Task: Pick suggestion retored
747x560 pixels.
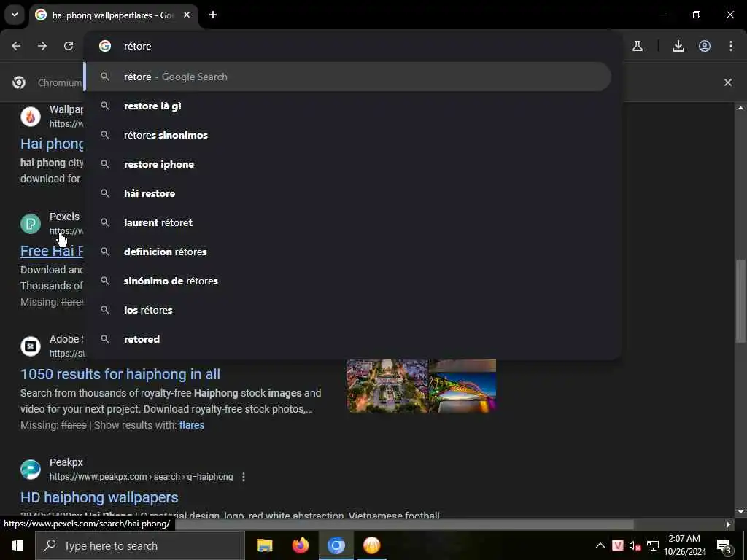Action: [x=348, y=339]
